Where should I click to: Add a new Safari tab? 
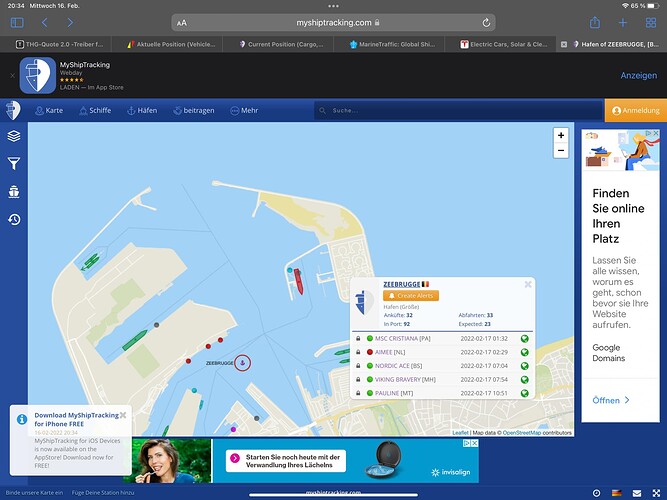(x=623, y=23)
